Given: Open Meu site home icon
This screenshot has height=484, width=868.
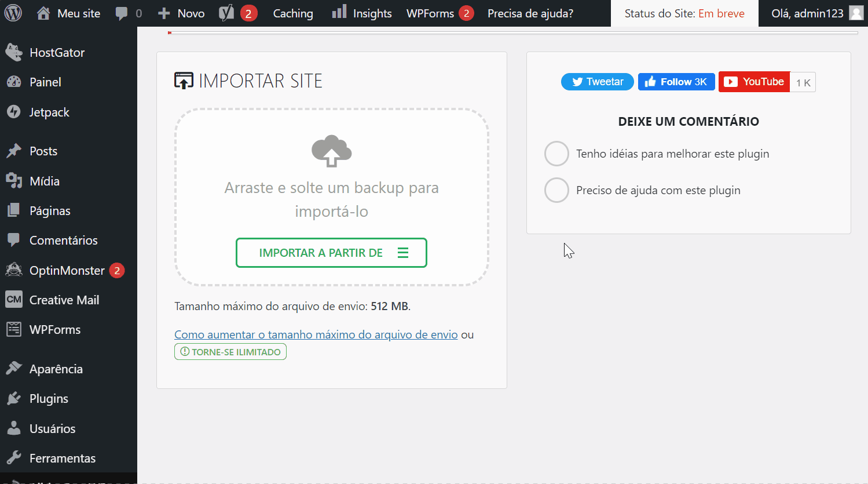Looking at the screenshot, I should (43, 13).
